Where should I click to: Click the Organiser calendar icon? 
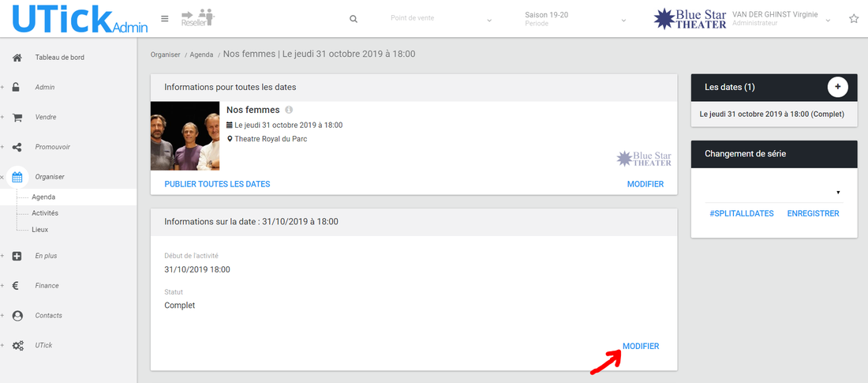17,177
